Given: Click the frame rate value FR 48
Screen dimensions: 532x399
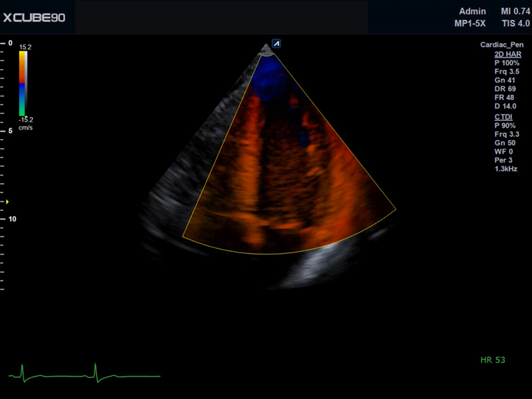Looking at the screenshot, I should tap(504, 97).
